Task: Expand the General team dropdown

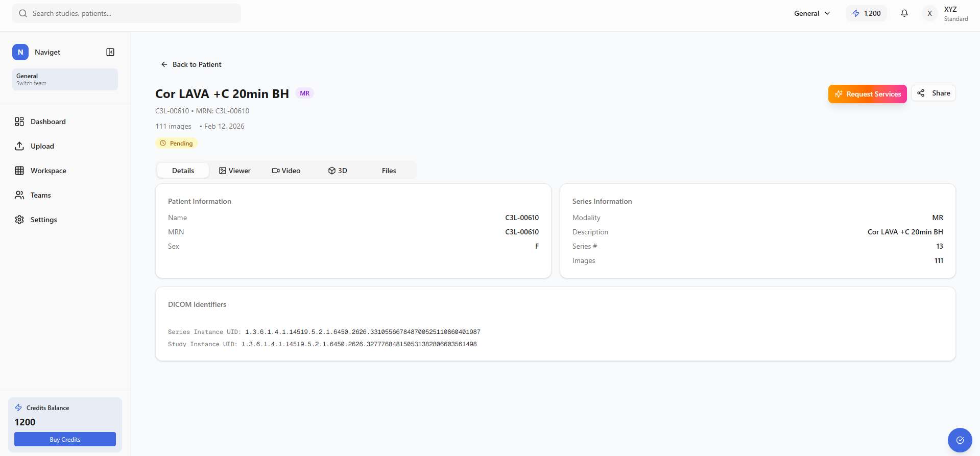Action: click(811, 13)
